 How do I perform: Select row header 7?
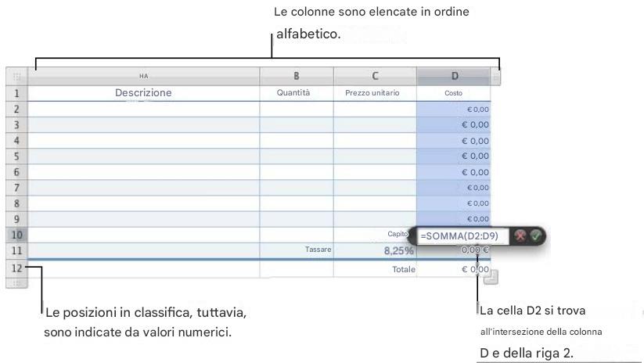point(17,188)
